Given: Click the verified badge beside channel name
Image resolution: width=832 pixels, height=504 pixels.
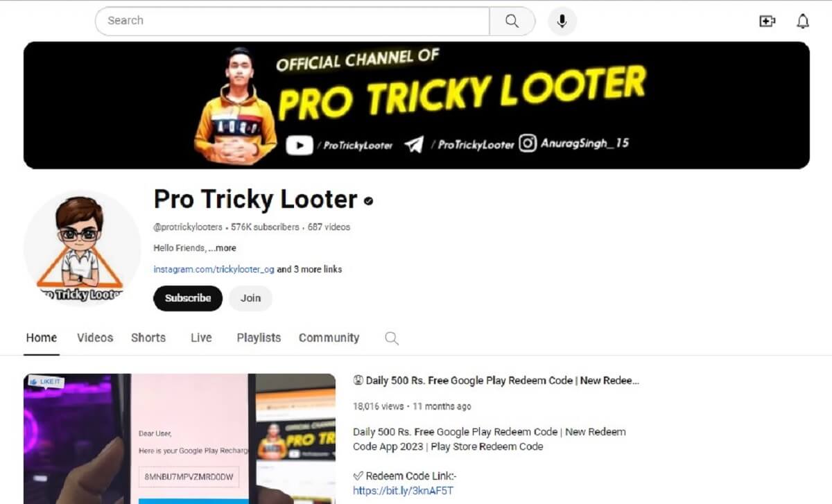Looking at the screenshot, I should [x=369, y=201].
